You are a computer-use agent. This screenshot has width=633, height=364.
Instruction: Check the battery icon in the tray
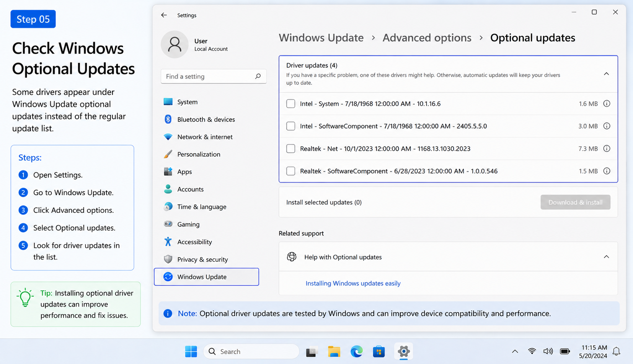pyautogui.click(x=565, y=351)
